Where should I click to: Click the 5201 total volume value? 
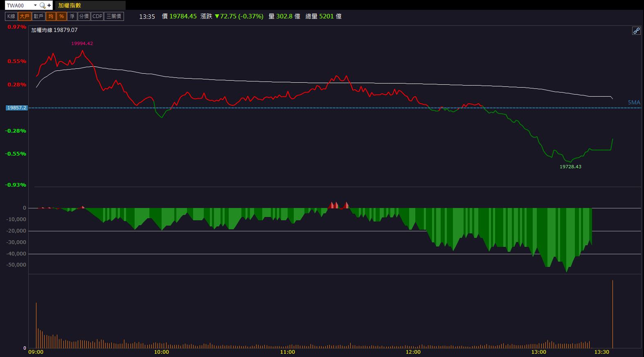pyautogui.click(x=327, y=16)
